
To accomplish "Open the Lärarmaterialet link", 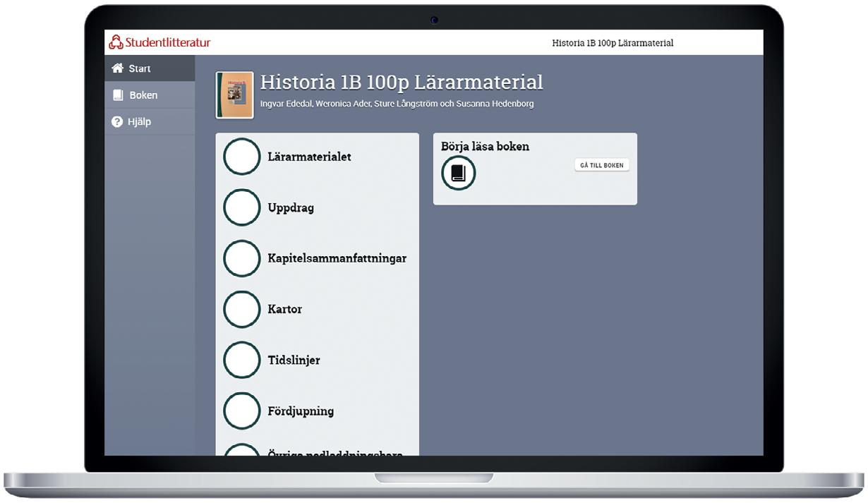I will [309, 157].
